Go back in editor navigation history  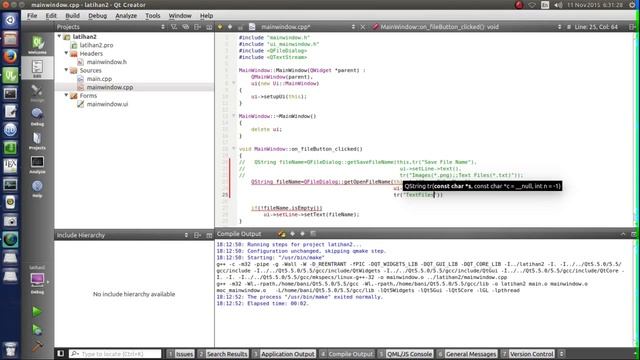pos(220,27)
